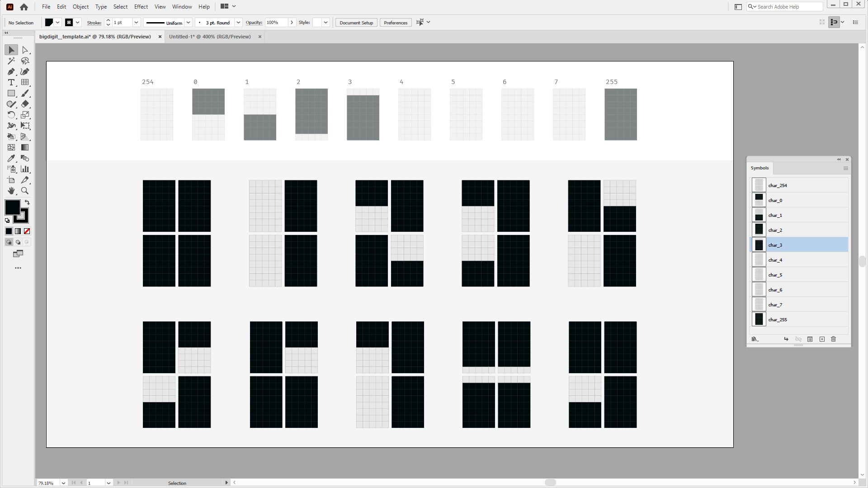Open the Window menu

182,6
